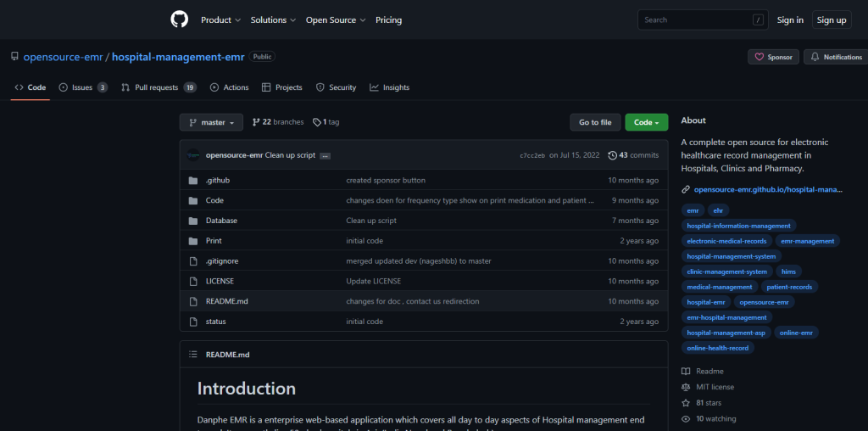View the 1 tag link
The width and height of the screenshot is (868, 431).
click(326, 122)
